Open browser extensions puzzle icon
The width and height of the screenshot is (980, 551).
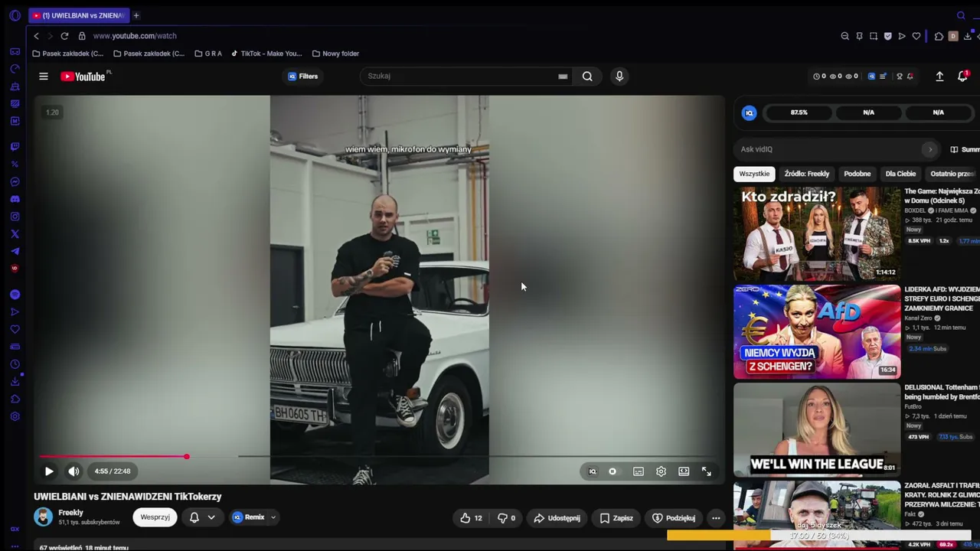[x=939, y=36]
